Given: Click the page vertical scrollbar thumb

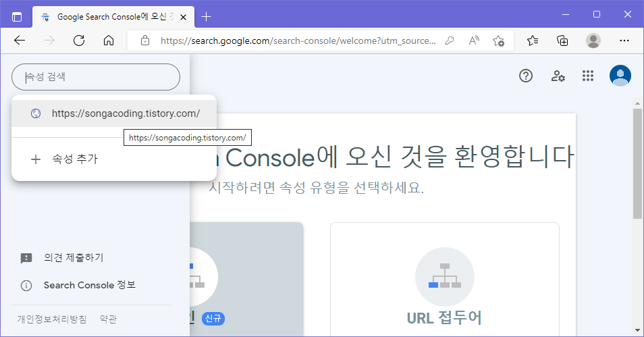Looking at the screenshot, I should tap(637, 163).
